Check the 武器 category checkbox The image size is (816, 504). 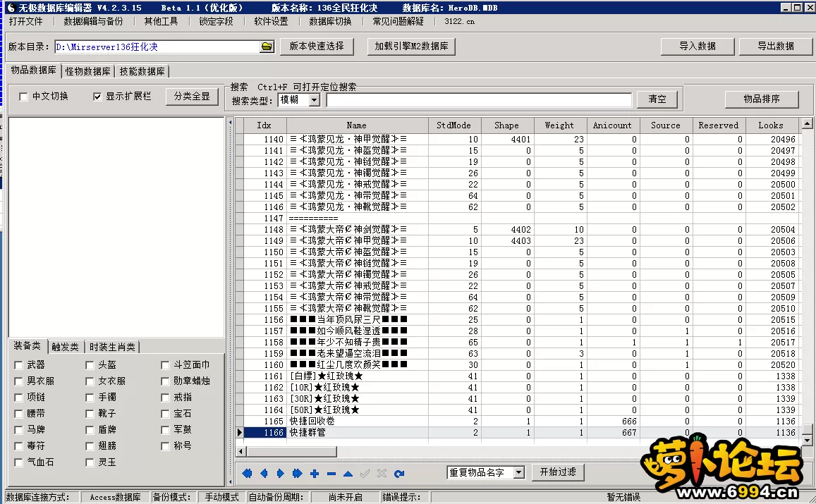click(x=18, y=365)
